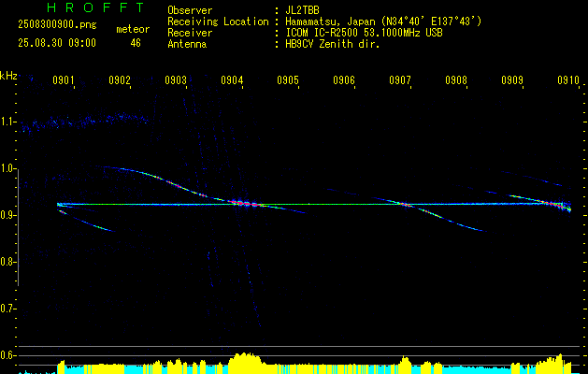This screenshot has height=374, width=588.
Task: Click the 0.8 frequency axis label
Action: [x=8, y=262]
